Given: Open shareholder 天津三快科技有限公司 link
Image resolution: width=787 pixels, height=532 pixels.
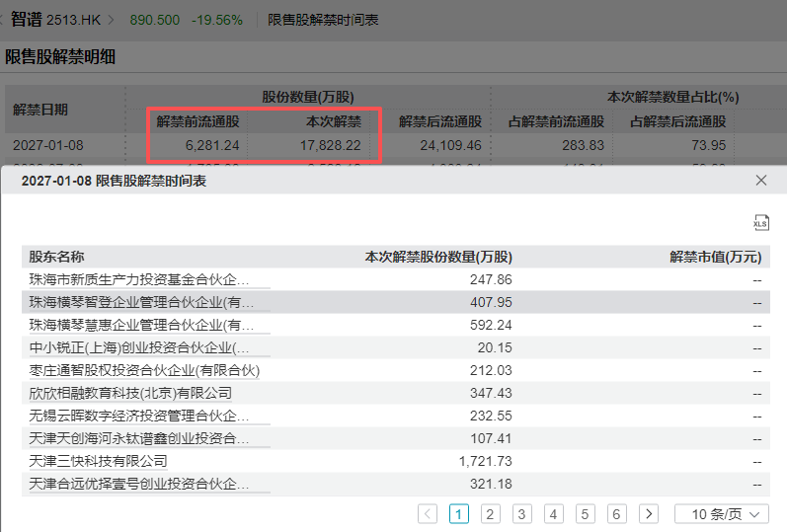Looking at the screenshot, I should pyautogui.click(x=98, y=461).
